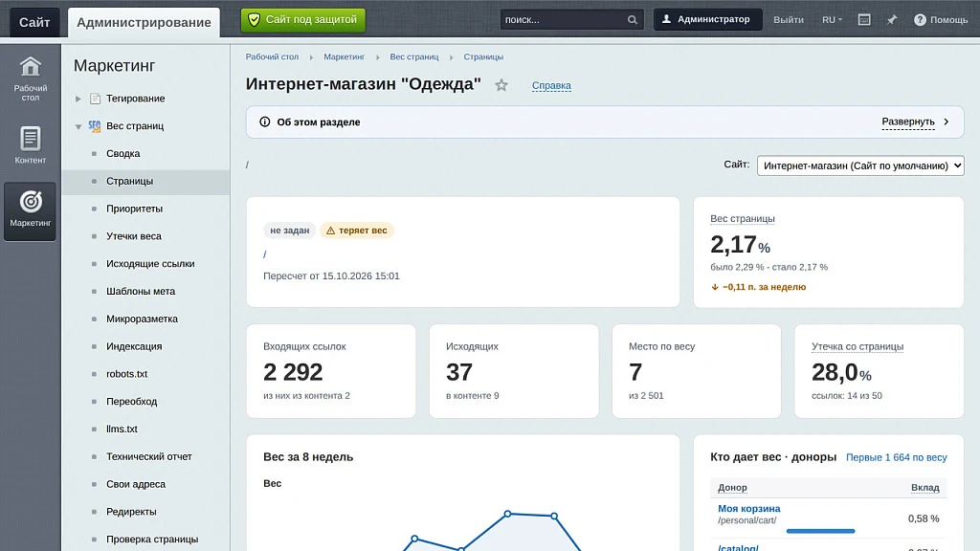Select the Маркетинг target icon
Image resolution: width=980 pixels, height=551 pixels.
click(x=30, y=202)
